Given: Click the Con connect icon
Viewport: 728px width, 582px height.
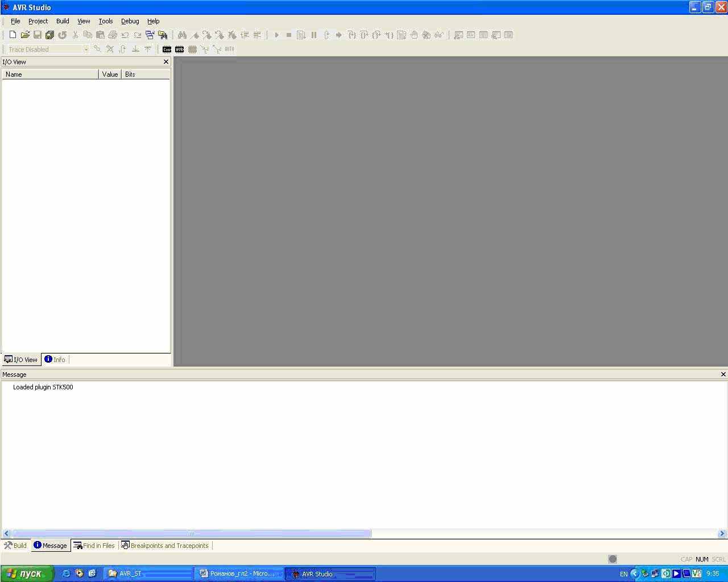Looking at the screenshot, I should coord(167,49).
